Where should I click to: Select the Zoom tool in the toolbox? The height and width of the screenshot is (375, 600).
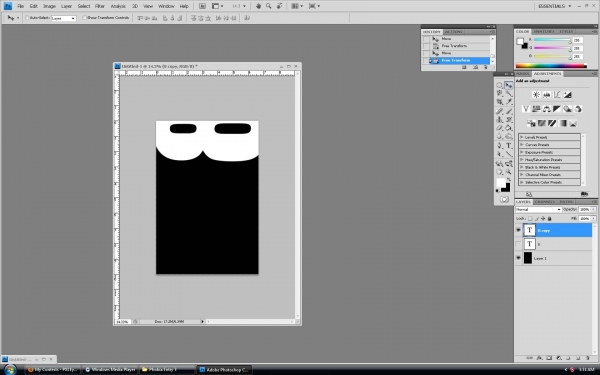(x=509, y=172)
